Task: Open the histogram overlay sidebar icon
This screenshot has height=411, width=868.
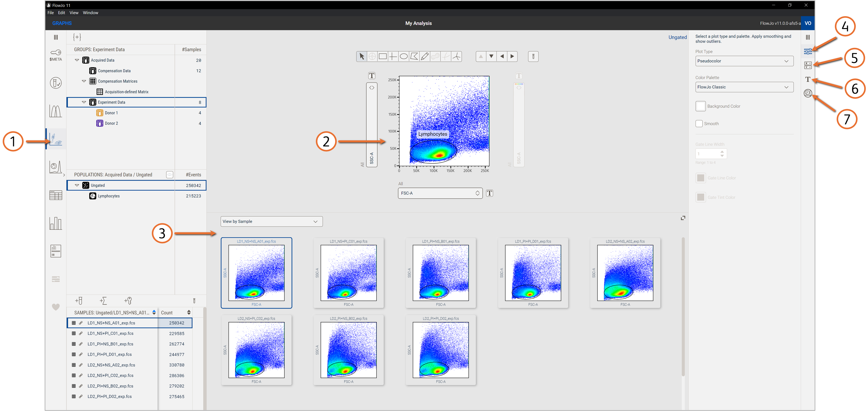Action: coord(56,111)
